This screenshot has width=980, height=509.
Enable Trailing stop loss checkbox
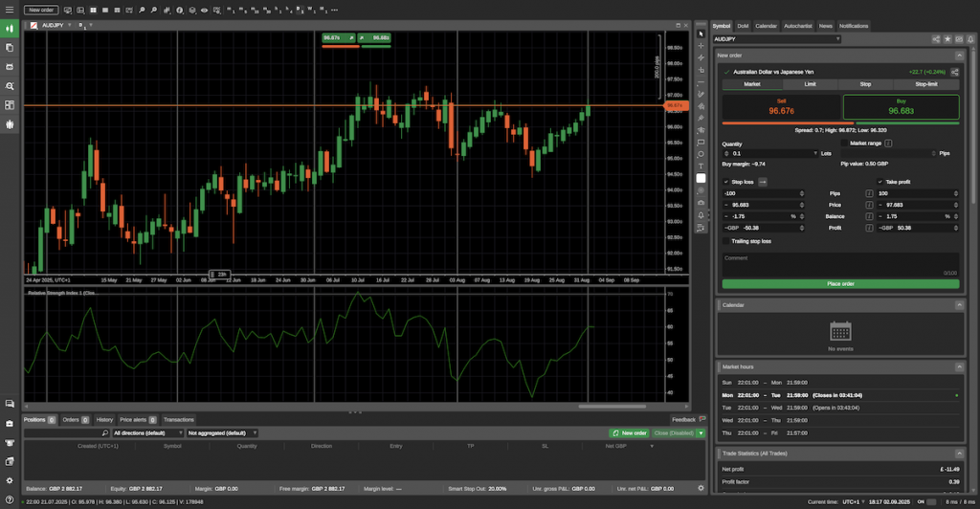(x=725, y=241)
